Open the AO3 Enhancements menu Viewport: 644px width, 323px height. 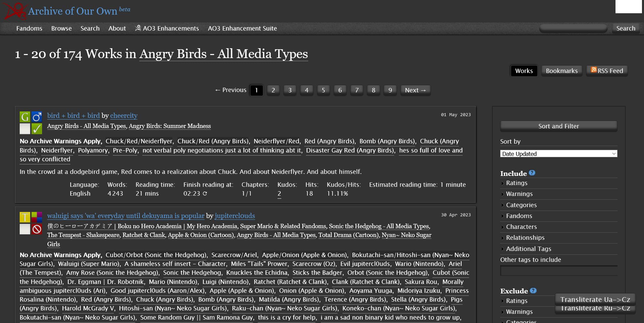(167, 29)
